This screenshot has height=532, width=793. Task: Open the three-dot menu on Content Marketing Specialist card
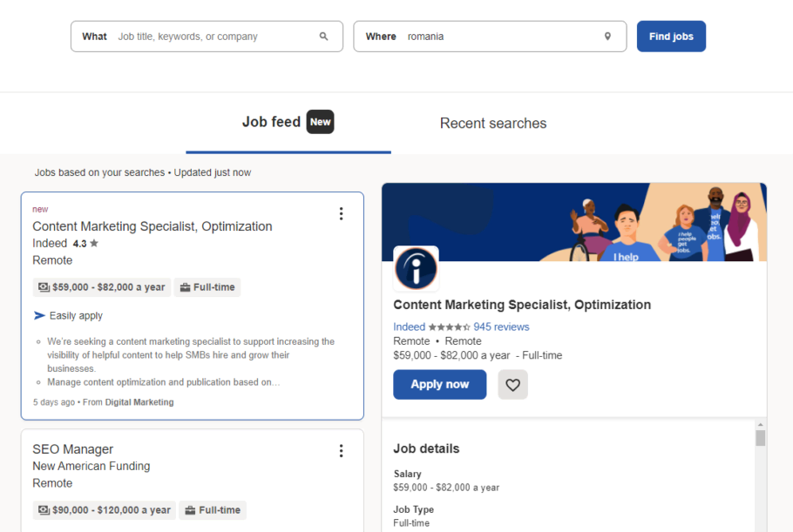coord(342,213)
